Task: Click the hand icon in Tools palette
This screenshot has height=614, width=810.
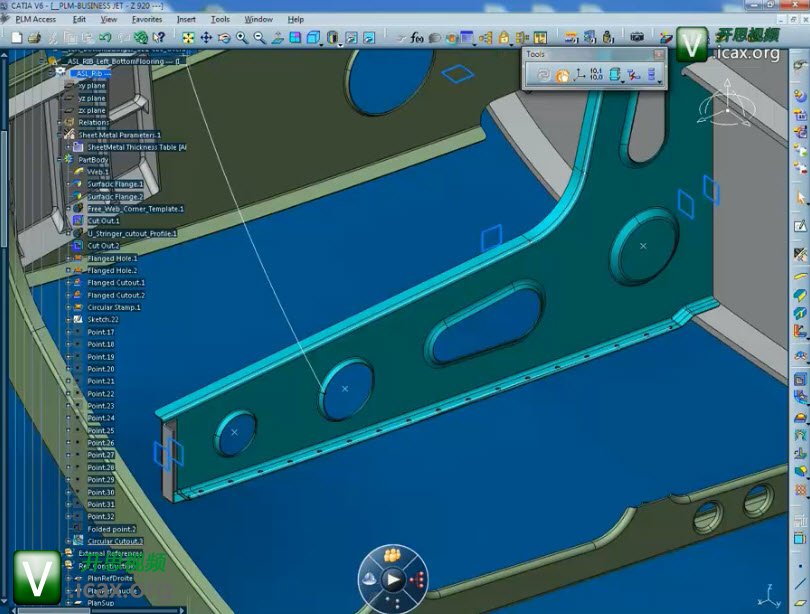Action: coord(561,75)
